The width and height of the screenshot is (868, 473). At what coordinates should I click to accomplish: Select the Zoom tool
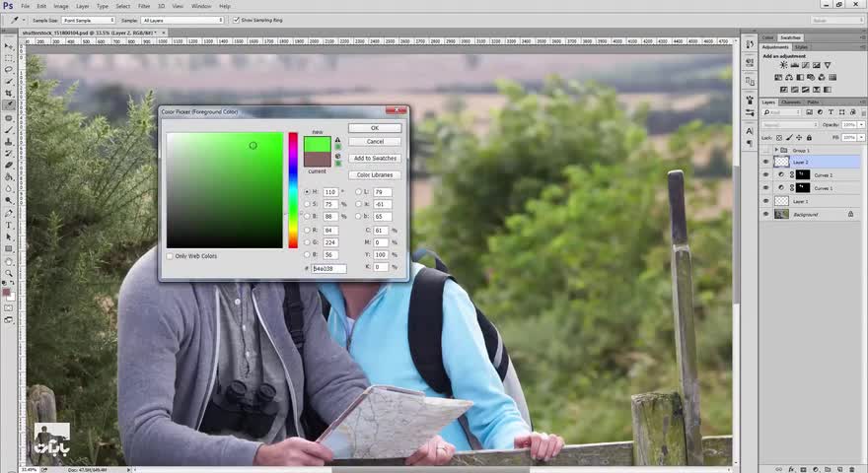click(8, 273)
